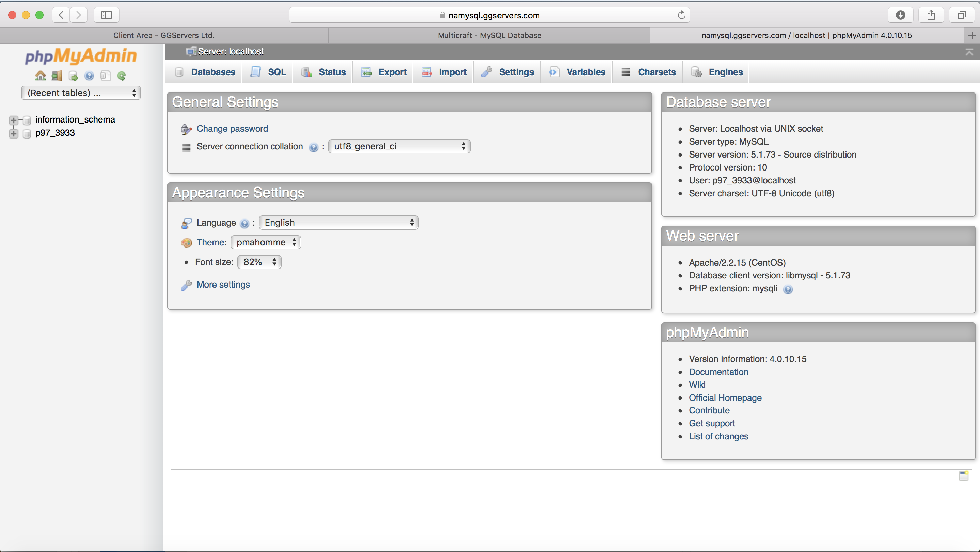Image resolution: width=980 pixels, height=552 pixels.
Task: Click the Safari address bar
Action: click(x=489, y=15)
